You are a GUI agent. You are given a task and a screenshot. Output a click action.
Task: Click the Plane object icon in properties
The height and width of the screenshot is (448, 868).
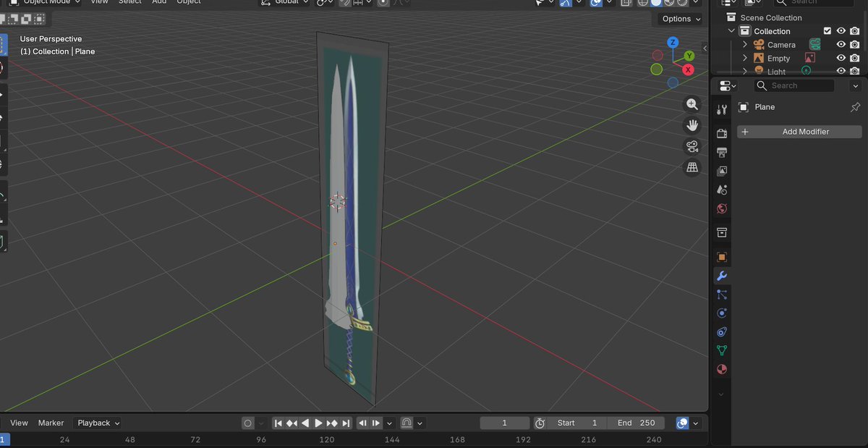pyautogui.click(x=743, y=107)
